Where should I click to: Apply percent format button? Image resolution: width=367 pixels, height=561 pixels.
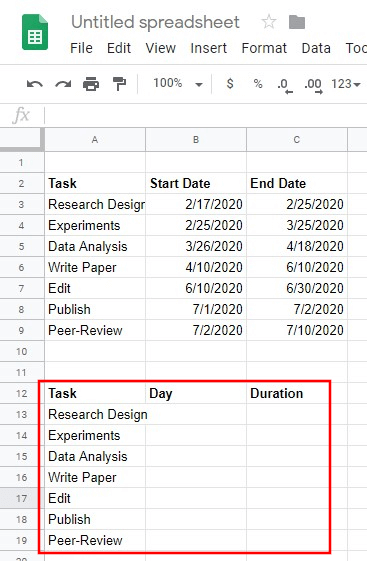pos(258,84)
